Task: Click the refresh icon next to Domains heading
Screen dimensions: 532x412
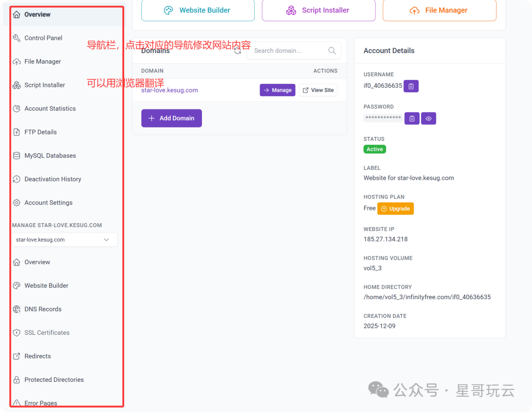Action: [x=237, y=51]
